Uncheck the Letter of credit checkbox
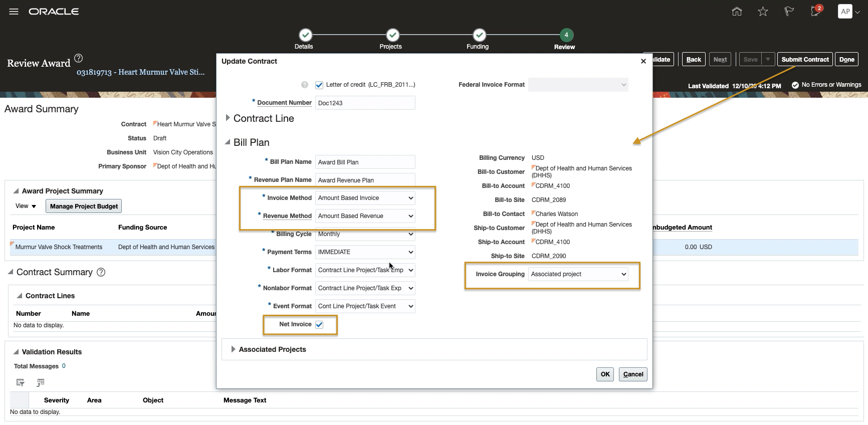Viewport: 868px width, 425px height. coord(319,85)
